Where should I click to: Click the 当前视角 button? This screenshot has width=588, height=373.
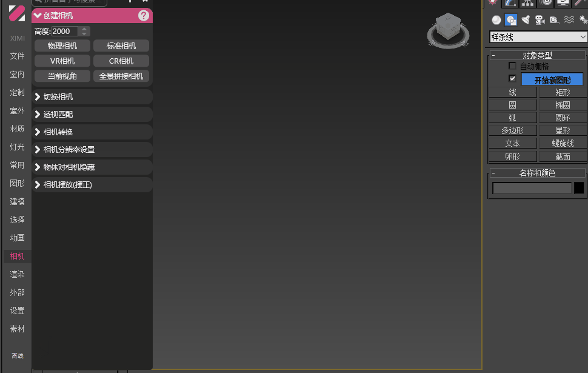pos(62,76)
